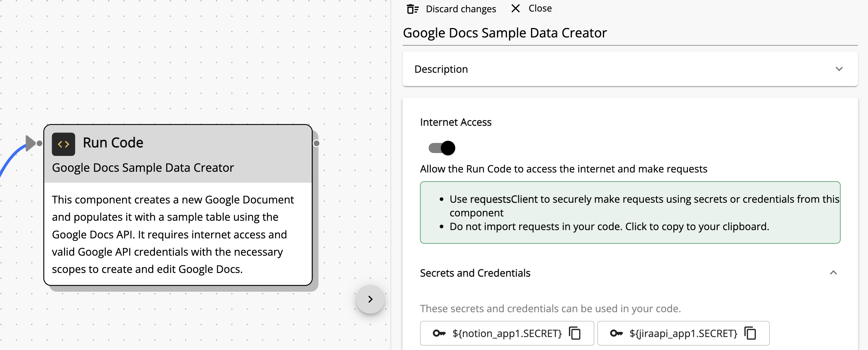Select the ${notion_app1.SECRET} chip text
The image size is (868, 350).
click(x=507, y=333)
